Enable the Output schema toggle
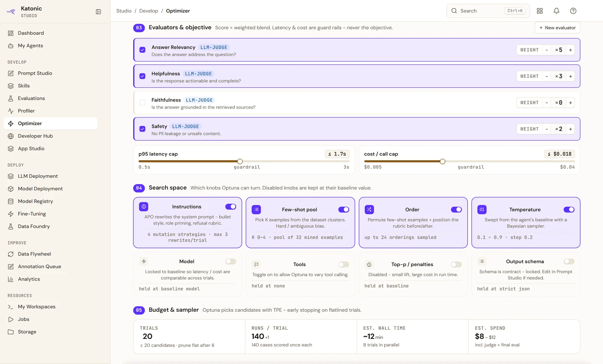The height and width of the screenshot is (364, 603). pyautogui.click(x=569, y=261)
